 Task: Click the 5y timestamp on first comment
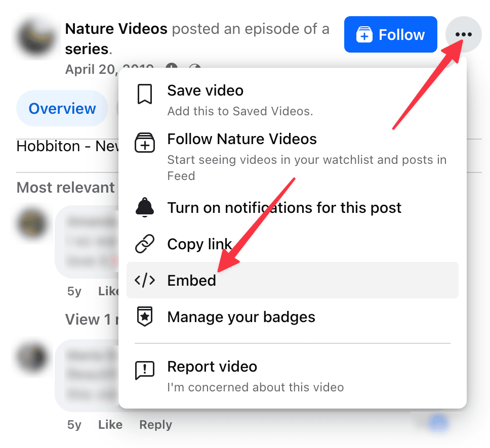[x=74, y=291]
